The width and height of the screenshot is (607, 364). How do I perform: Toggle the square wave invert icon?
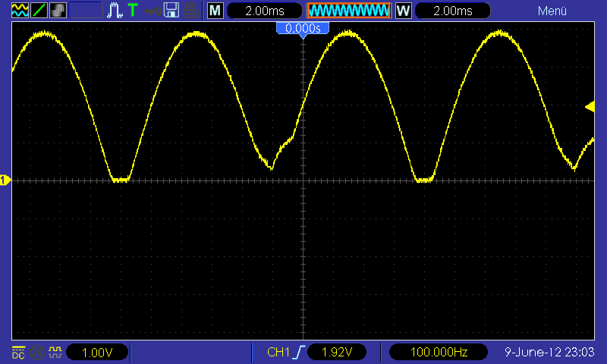pos(55,353)
